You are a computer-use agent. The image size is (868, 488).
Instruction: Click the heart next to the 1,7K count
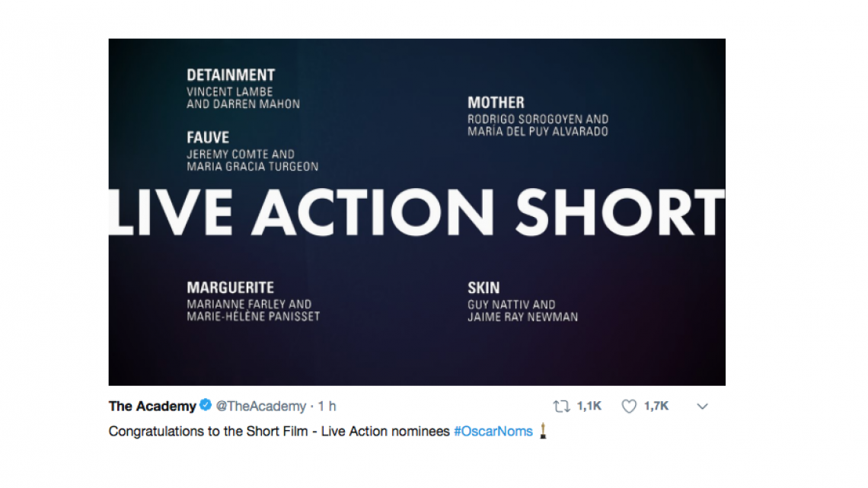point(628,406)
